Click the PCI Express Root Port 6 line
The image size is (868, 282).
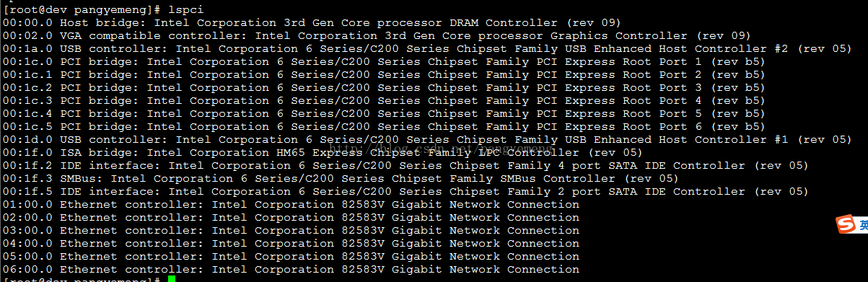[x=384, y=127]
